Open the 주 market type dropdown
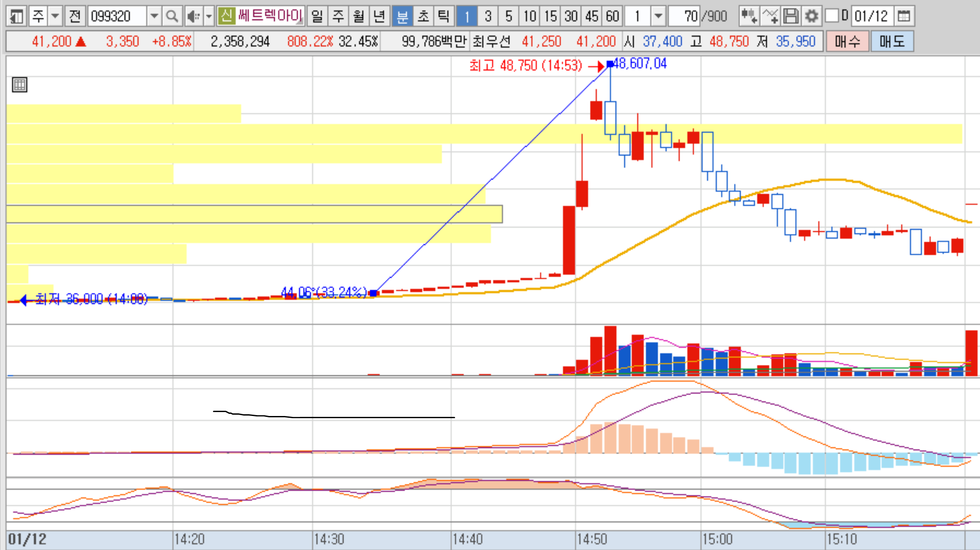This screenshot has width=980, height=550. pos(55,16)
